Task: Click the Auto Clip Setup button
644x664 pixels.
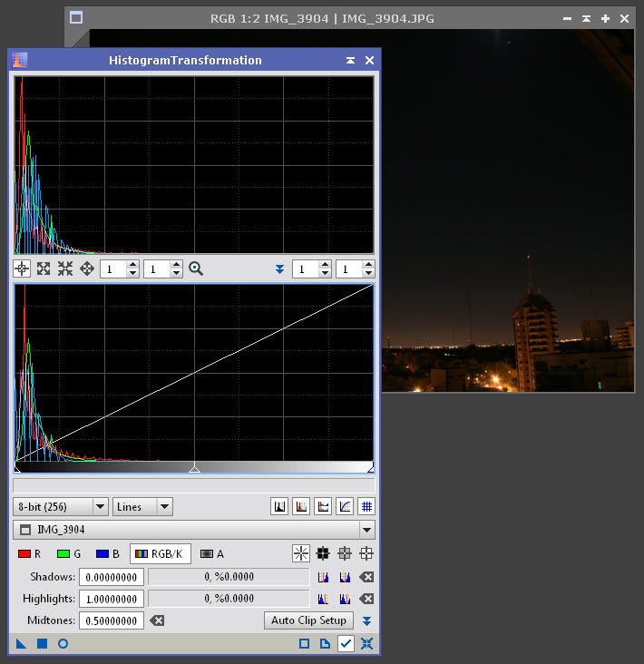Action: click(308, 621)
